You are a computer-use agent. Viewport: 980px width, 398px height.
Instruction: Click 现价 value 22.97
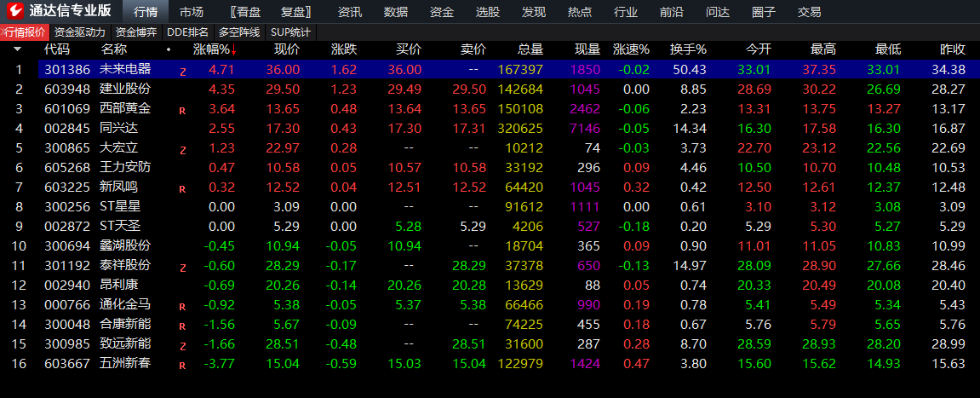click(283, 147)
